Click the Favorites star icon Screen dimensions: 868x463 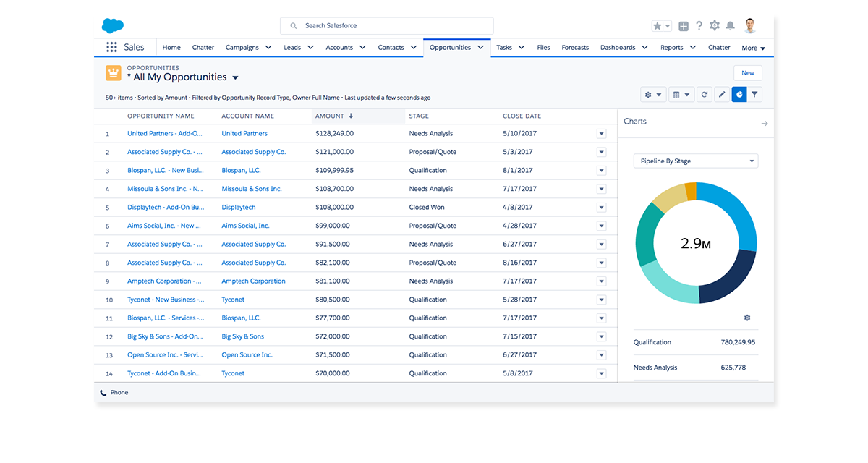pos(657,26)
